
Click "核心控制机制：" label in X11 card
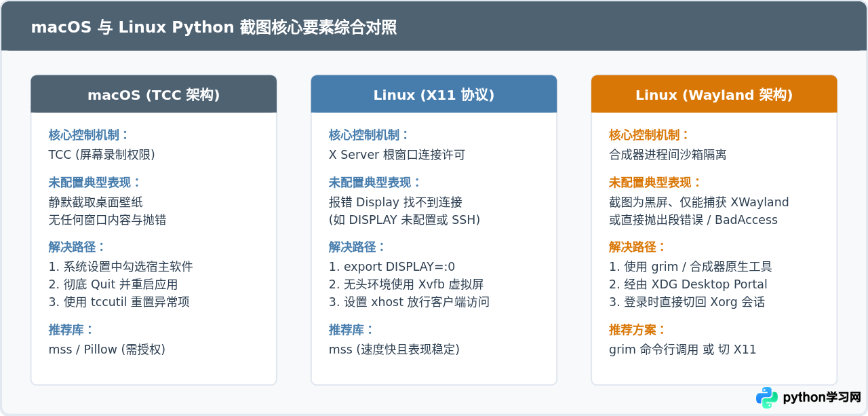(x=370, y=134)
